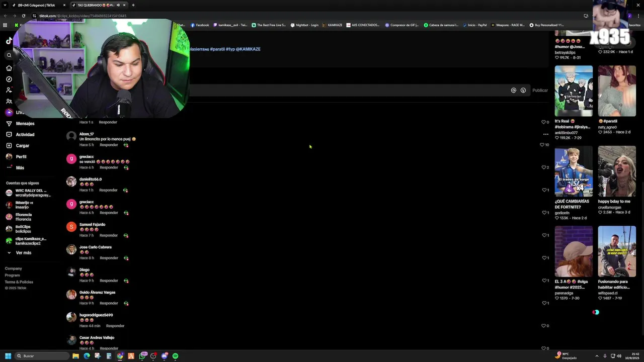644x362 pixels.
Task: Reply to Alxxn_17's comment
Action: click(109, 145)
